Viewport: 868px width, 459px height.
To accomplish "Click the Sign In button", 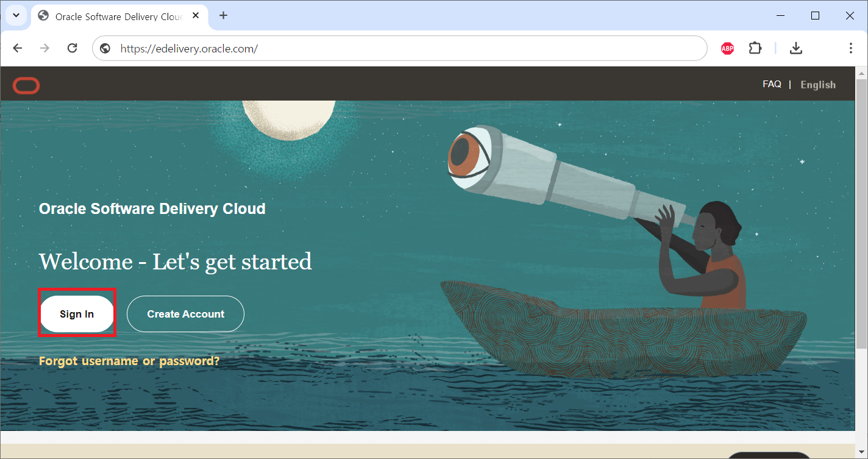I will (x=77, y=314).
